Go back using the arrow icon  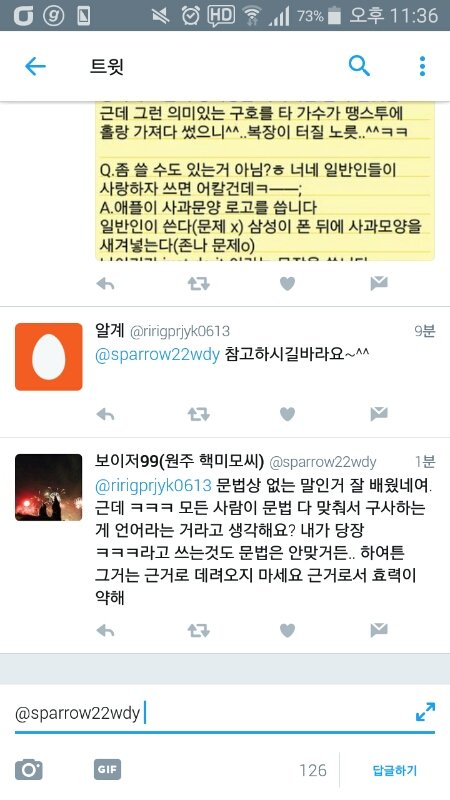point(35,66)
